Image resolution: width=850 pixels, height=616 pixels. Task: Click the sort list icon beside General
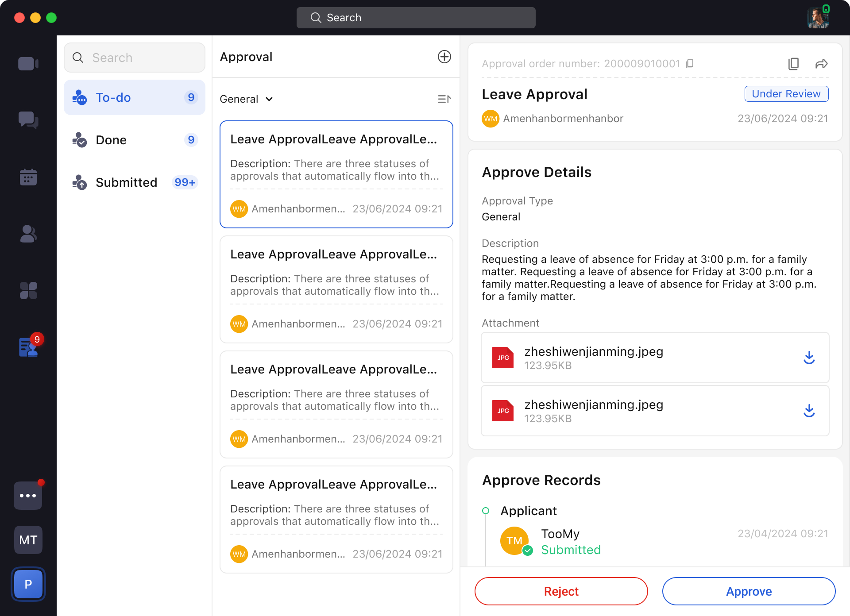(x=444, y=99)
